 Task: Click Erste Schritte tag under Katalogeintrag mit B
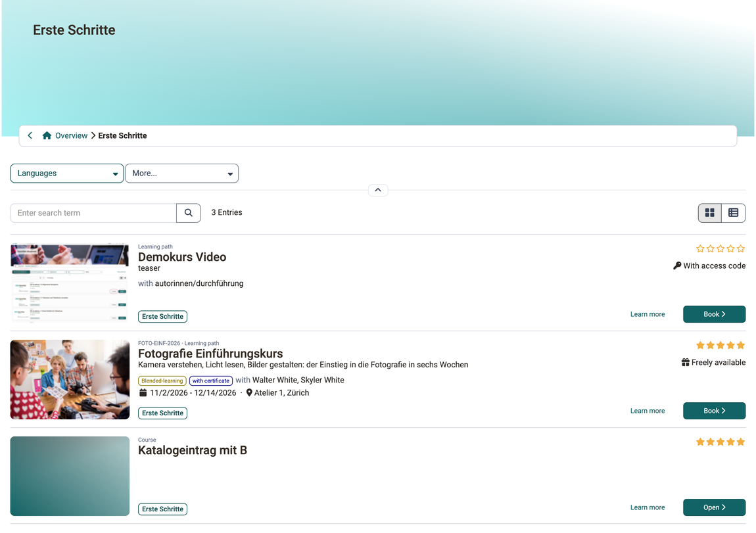(x=162, y=509)
